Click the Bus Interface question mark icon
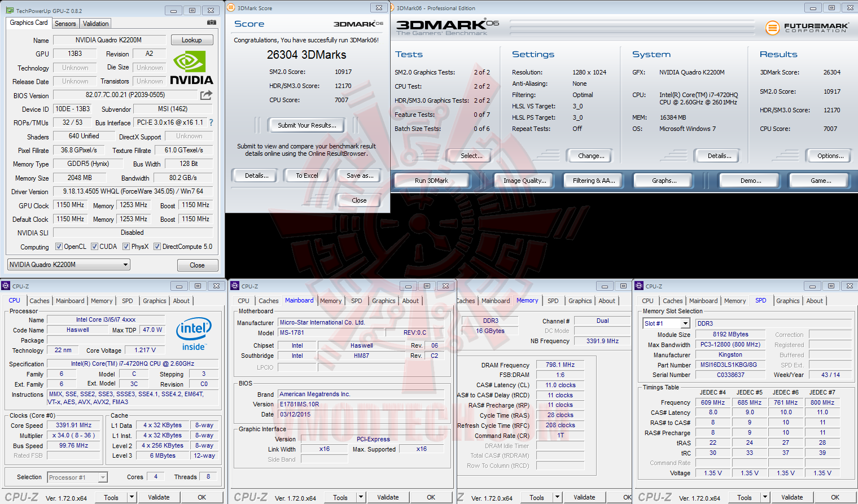Viewport: 858px width, 504px height. tap(211, 122)
